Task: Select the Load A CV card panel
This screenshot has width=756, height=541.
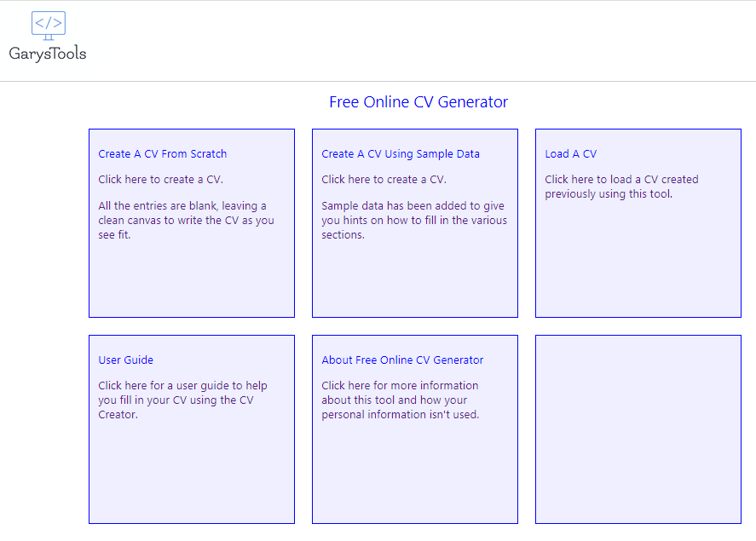Action: (638, 256)
